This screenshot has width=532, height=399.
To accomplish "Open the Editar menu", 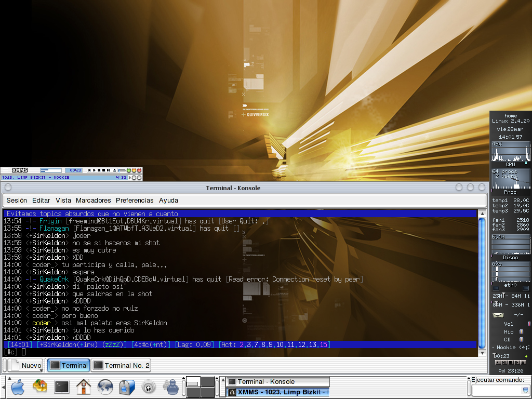I will (41, 200).
